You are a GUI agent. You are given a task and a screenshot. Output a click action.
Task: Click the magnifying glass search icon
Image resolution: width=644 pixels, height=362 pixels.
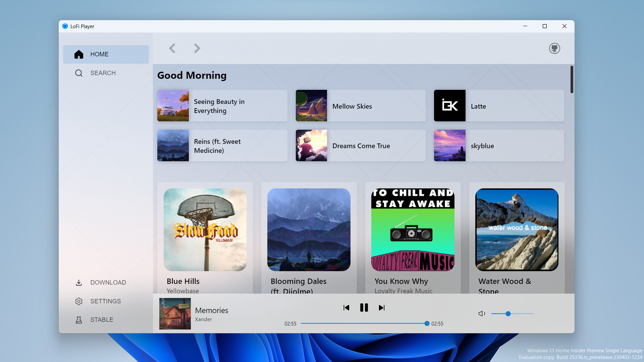tap(79, 73)
